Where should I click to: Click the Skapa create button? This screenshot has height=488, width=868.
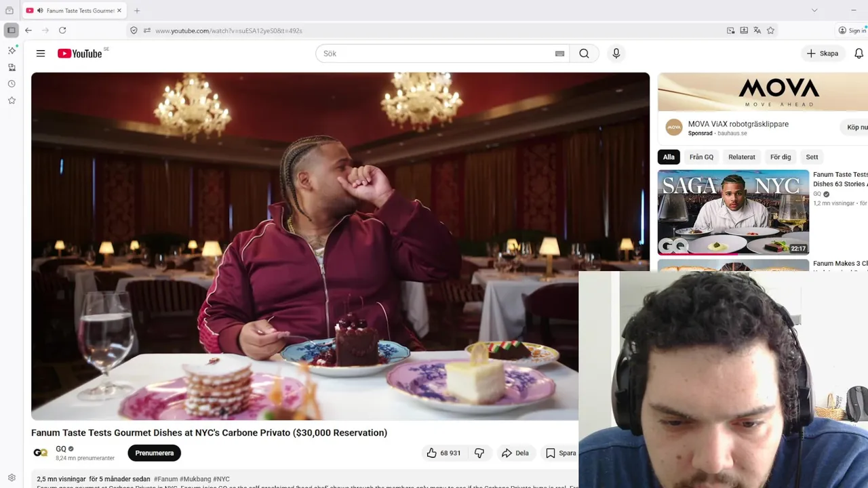[x=823, y=54]
